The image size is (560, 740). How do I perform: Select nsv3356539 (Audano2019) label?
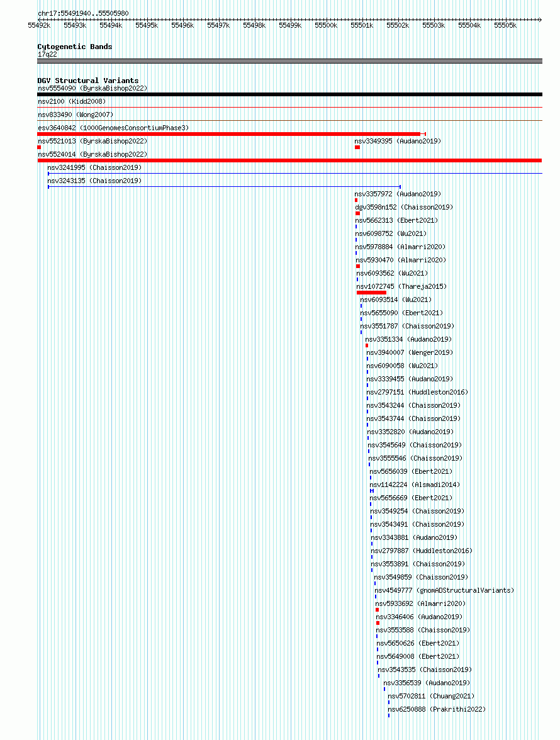[427, 683]
